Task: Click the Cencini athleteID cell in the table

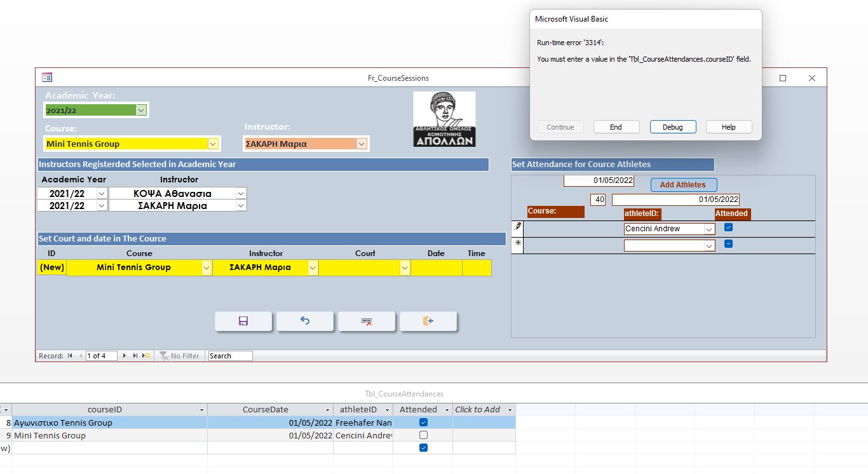Action: 363,435
